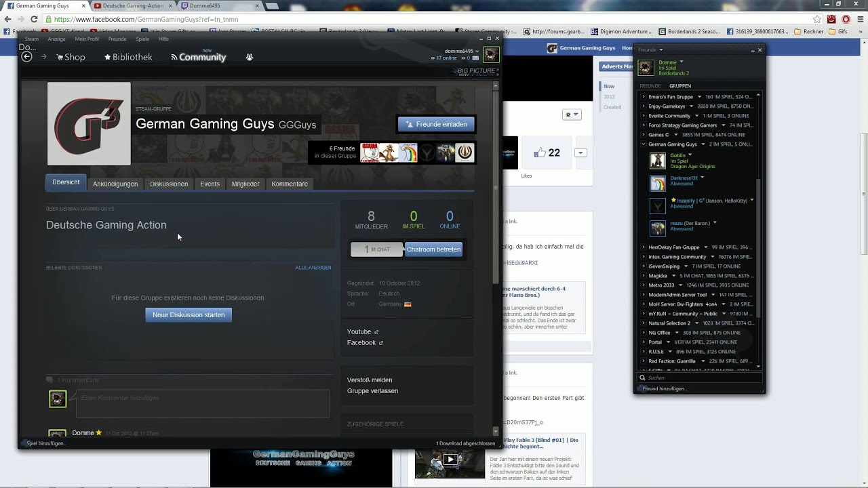Viewport: 868px width, 488px height.
Task: Switch to Diskussionen tab
Action: 169,184
